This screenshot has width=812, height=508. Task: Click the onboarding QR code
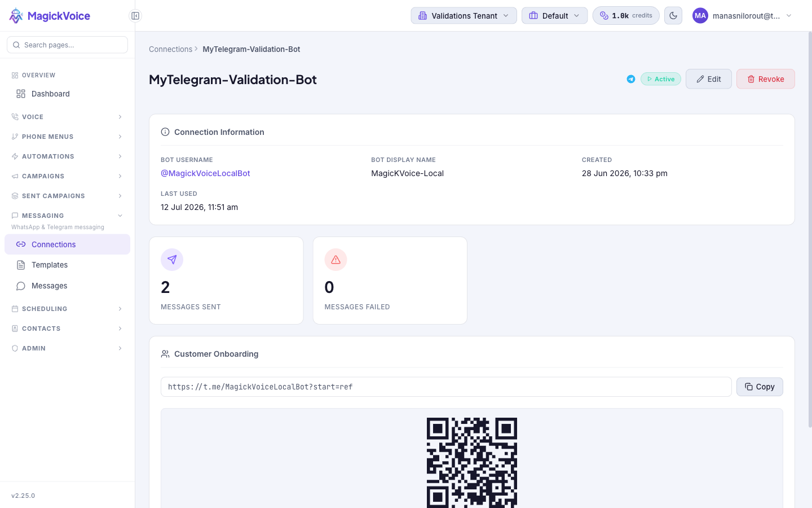(x=472, y=463)
